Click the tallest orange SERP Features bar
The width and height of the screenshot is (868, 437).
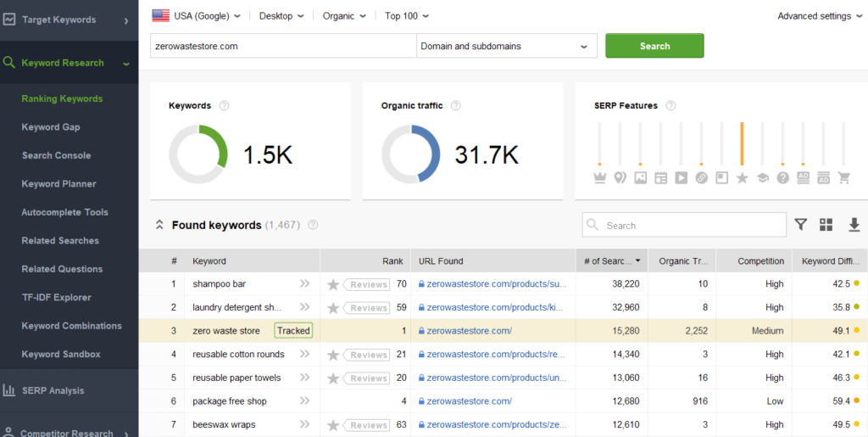pyautogui.click(x=742, y=144)
